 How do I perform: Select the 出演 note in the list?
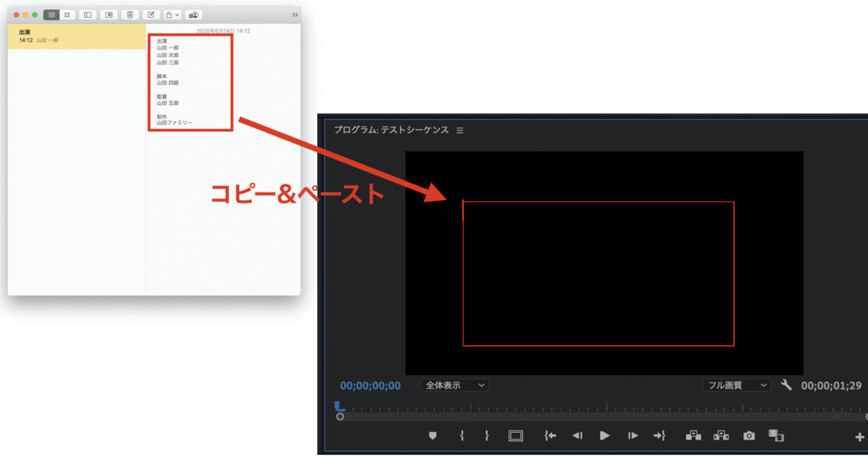[76, 36]
